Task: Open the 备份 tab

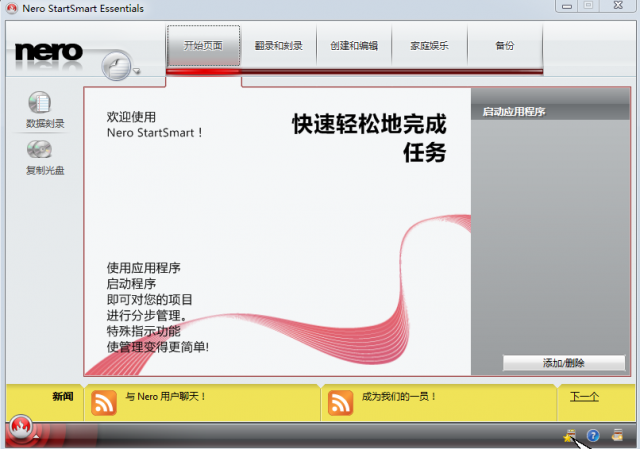Action: 505,46
